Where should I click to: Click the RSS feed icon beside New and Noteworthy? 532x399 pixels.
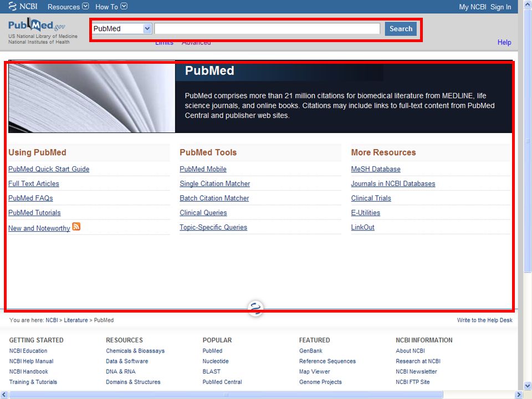(76, 226)
